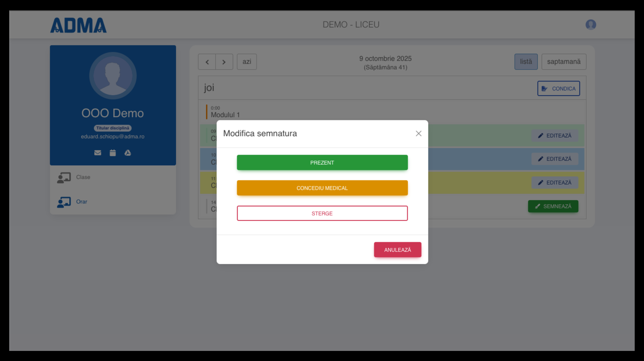The image size is (644, 361).
Task: Close the Modifica semnatura dialog
Action: pos(418,134)
